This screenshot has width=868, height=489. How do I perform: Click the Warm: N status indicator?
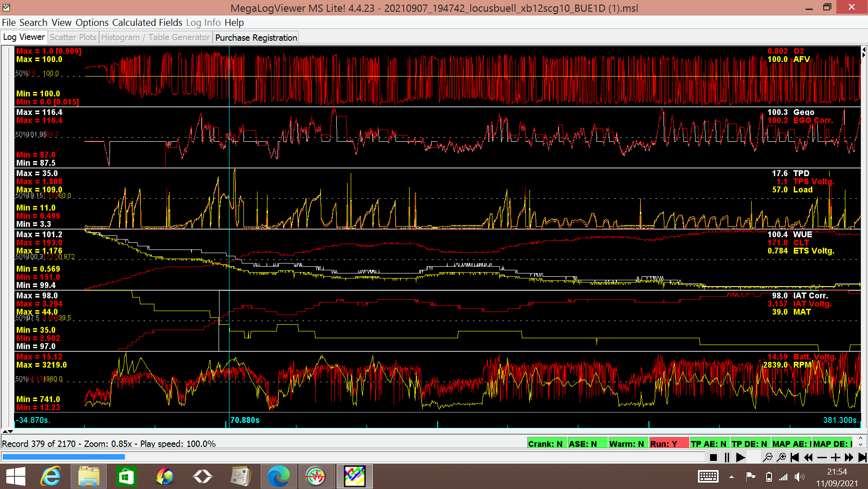pyautogui.click(x=628, y=444)
